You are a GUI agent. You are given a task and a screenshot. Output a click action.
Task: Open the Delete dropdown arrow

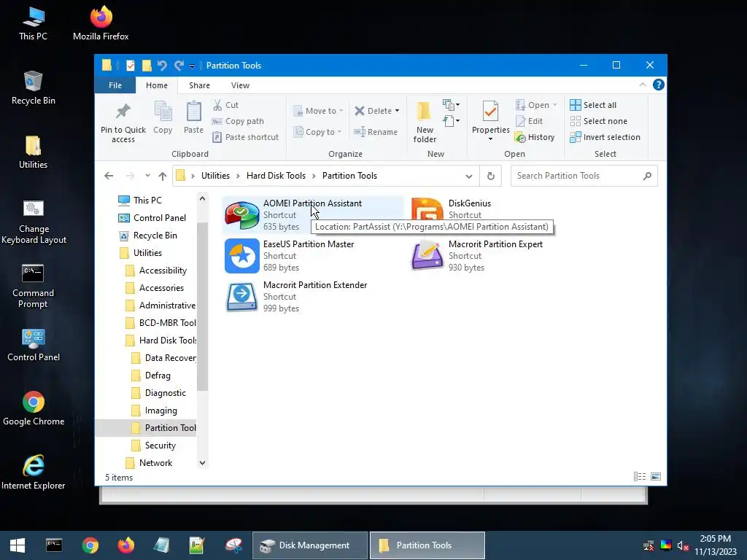[x=397, y=111]
